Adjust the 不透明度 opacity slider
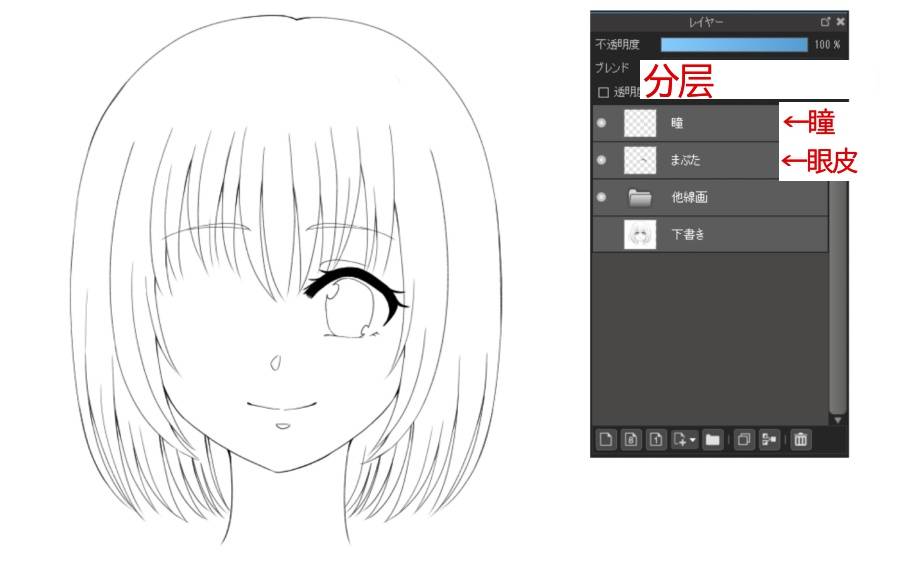Image resolution: width=900 pixels, height=562 pixels. (x=734, y=44)
